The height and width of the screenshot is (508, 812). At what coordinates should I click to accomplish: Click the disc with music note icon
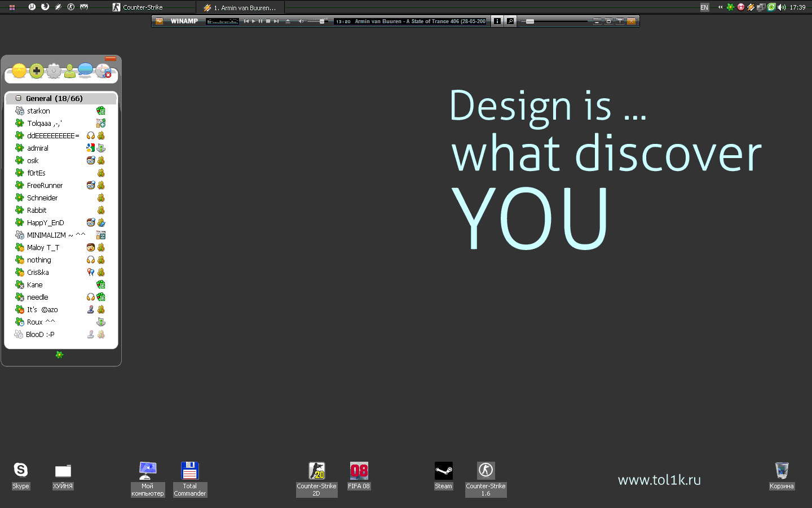point(103,71)
